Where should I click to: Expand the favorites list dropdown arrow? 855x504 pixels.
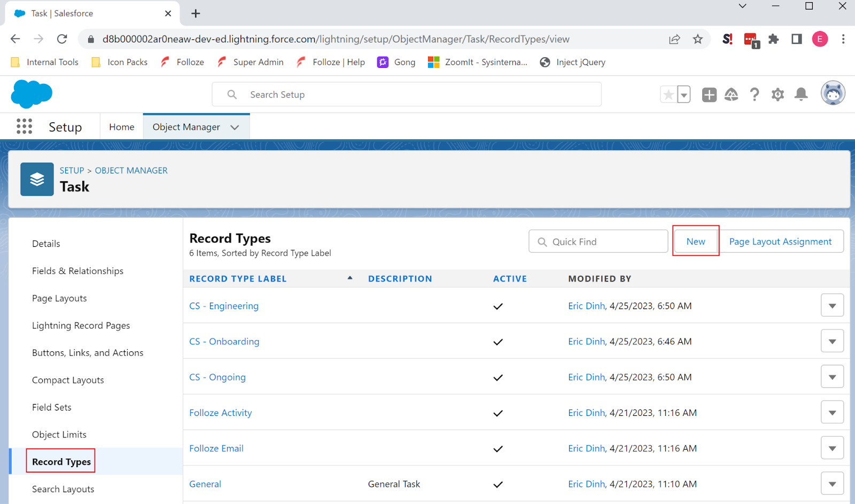[683, 94]
